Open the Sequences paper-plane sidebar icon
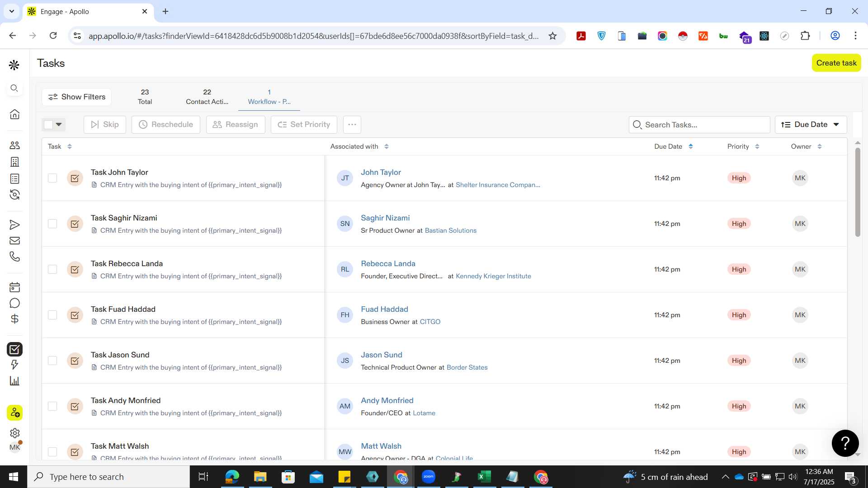The image size is (868, 488). tap(14, 225)
